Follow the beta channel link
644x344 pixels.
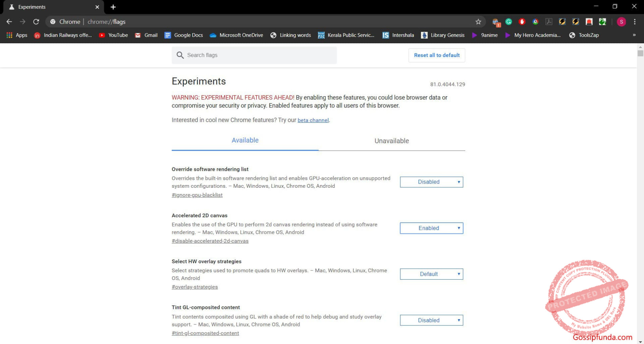[x=313, y=120]
